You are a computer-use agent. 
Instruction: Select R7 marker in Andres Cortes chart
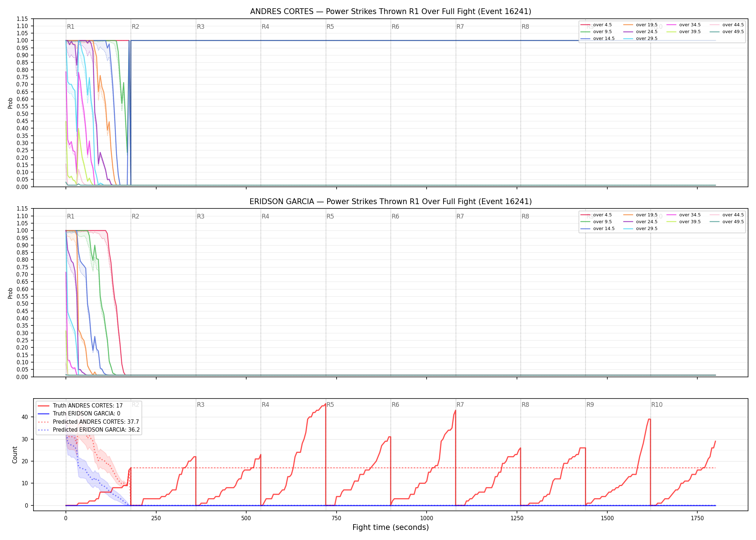[x=460, y=27]
